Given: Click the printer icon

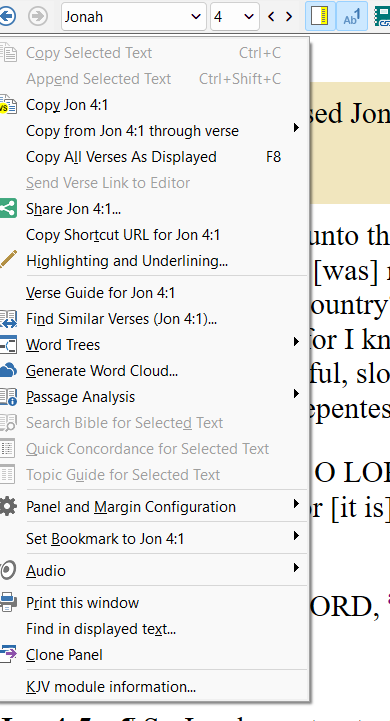Looking at the screenshot, I should (x=8, y=602).
